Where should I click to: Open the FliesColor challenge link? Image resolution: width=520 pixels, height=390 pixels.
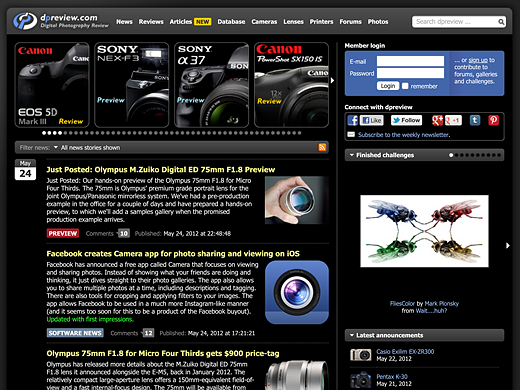(x=402, y=303)
